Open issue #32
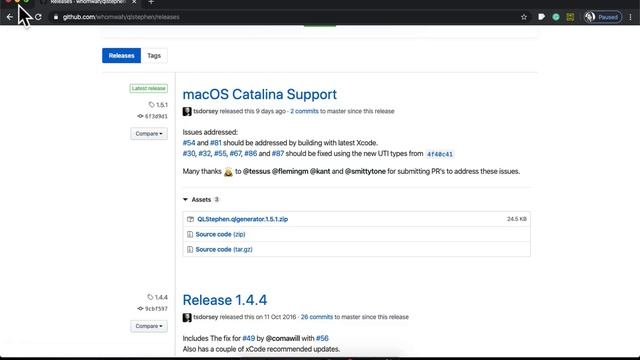This screenshot has height=360, width=640. pos(204,153)
